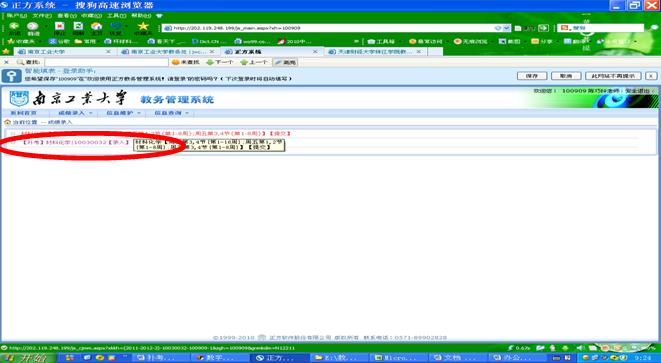Click the 保存 save password button
The image size is (661, 363).
(532, 76)
